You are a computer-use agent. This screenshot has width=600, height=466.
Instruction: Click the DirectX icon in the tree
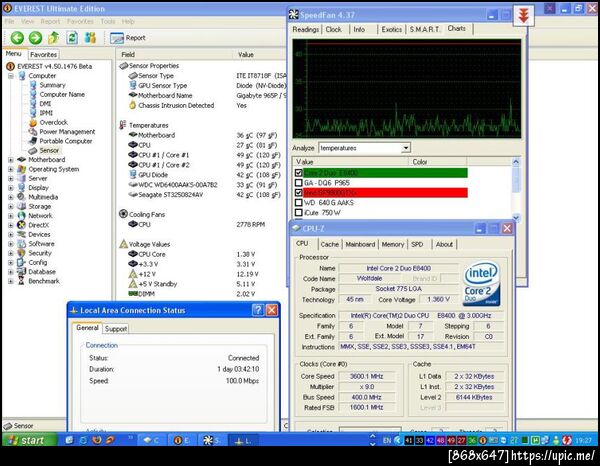21,225
